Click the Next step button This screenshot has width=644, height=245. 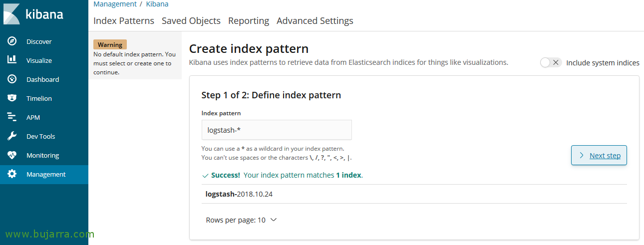tap(599, 155)
